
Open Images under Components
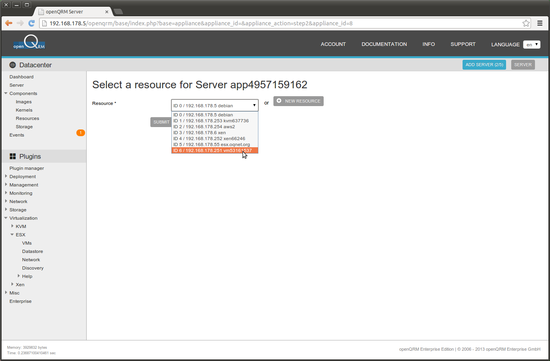coord(24,102)
